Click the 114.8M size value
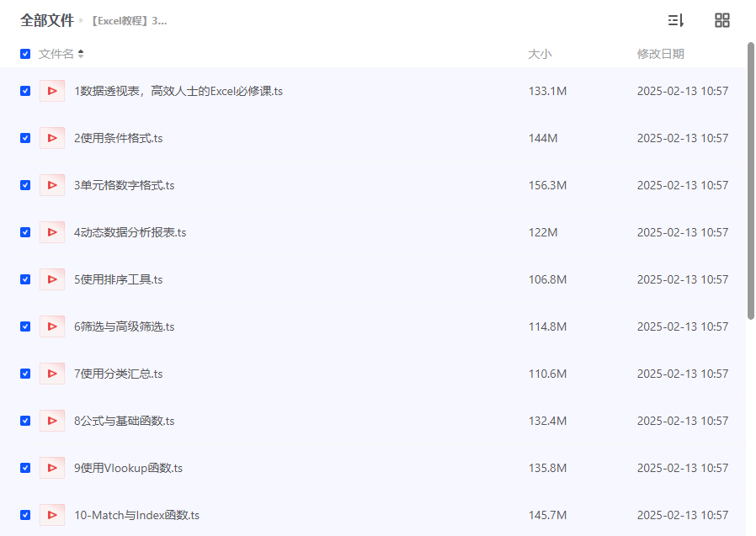 click(547, 326)
